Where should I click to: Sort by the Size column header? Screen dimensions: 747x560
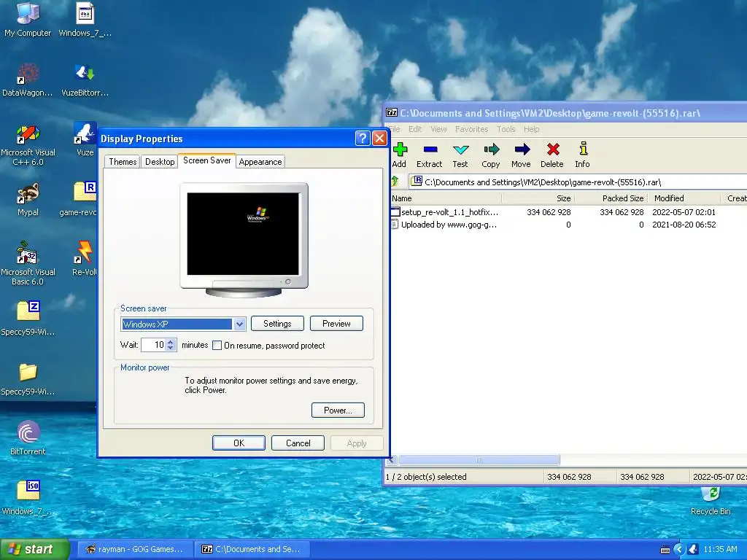(x=538, y=198)
